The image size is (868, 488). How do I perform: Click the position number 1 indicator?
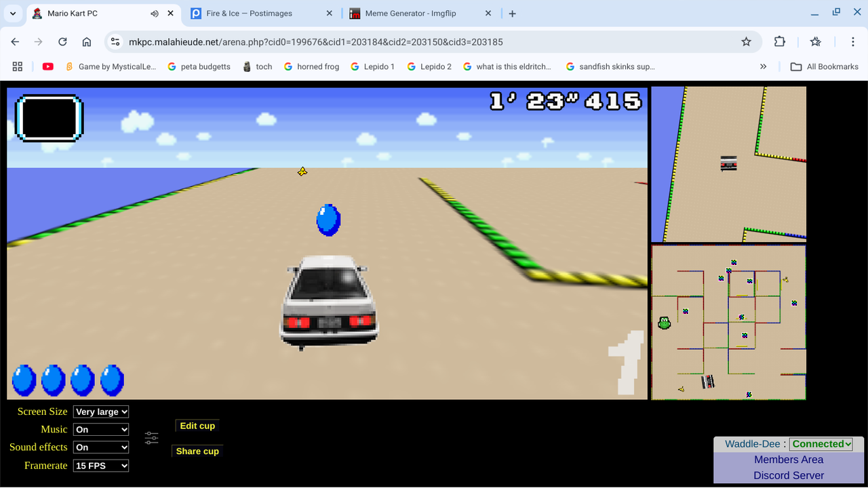point(627,363)
